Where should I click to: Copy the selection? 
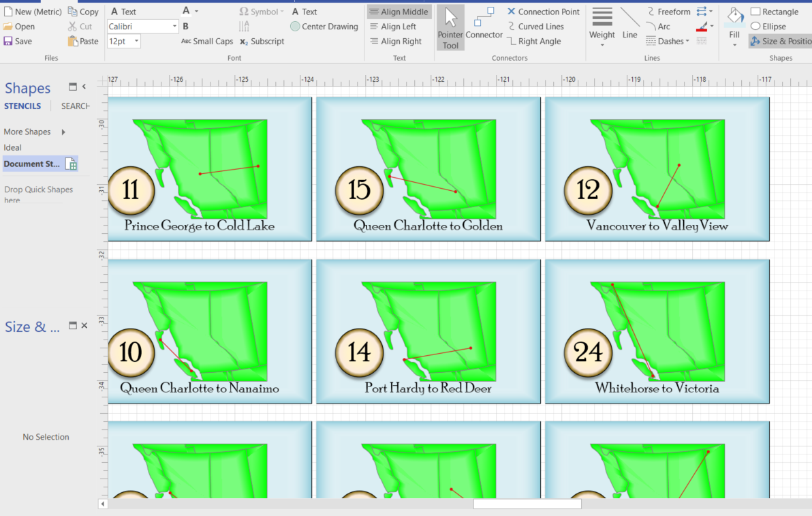pyautogui.click(x=83, y=12)
